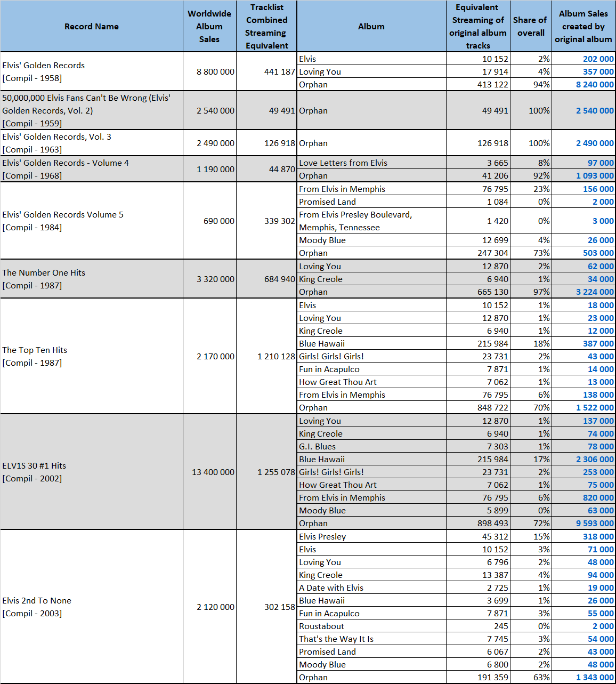Viewport: 616px width, 684px height.
Task: Click the 8 800 000 worldwide sales cell
Action: (209, 71)
